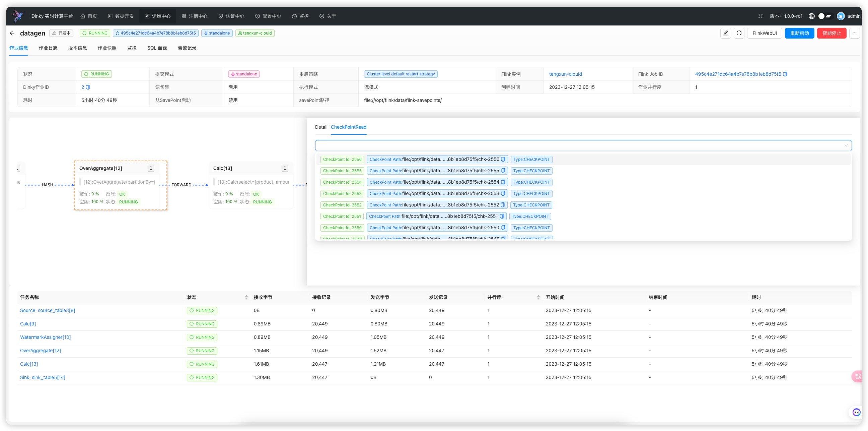Viewport: 868px width, 431px height.
Task: Open the chat assistant floating icon
Action: (x=856, y=412)
